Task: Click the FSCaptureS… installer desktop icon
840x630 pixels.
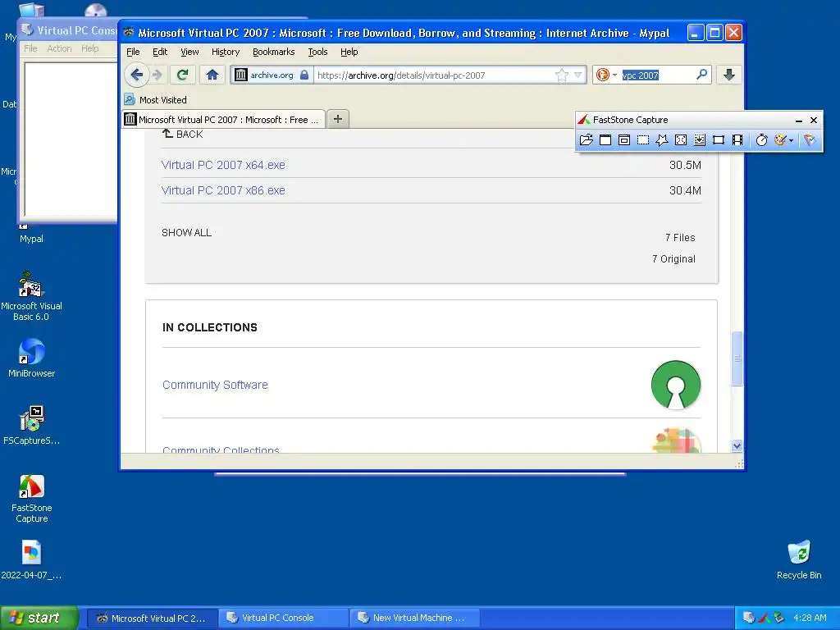Action: pyautogui.click(x=32, y=426)
